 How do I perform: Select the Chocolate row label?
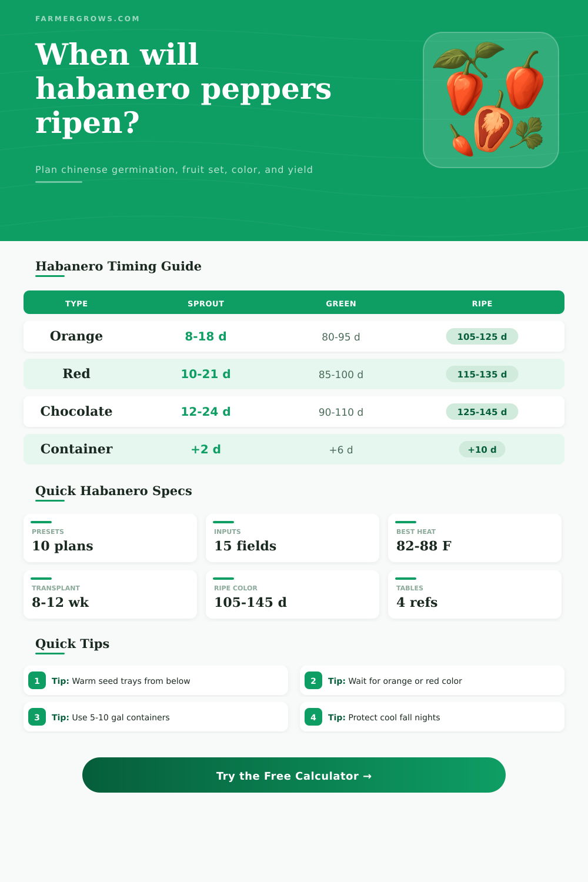(x=76, y=411)
